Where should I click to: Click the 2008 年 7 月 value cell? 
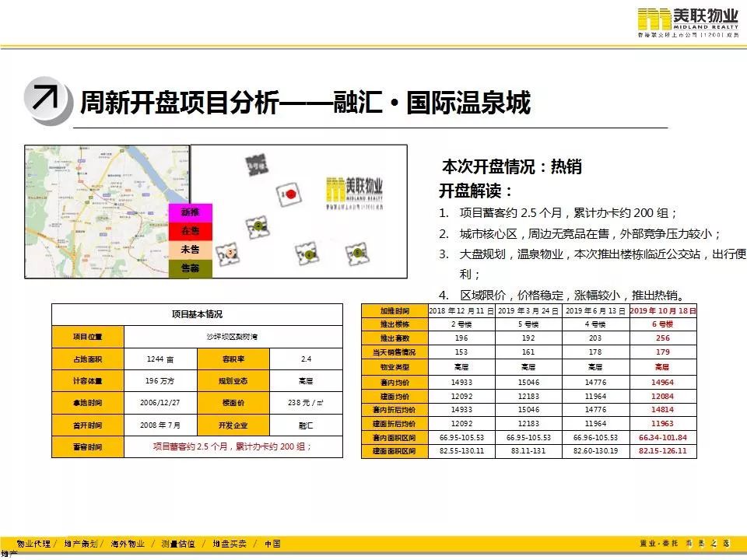(x=160, y=425)
